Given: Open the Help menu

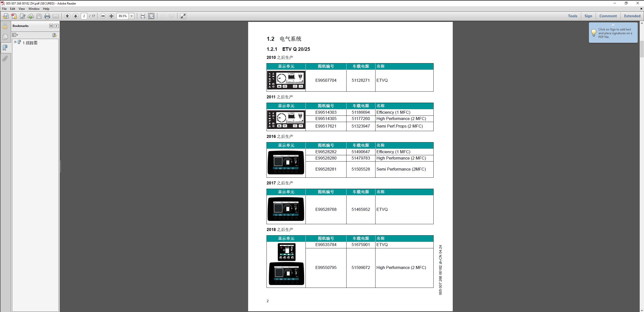Looking at the screenshot, I should coord(46,9).
